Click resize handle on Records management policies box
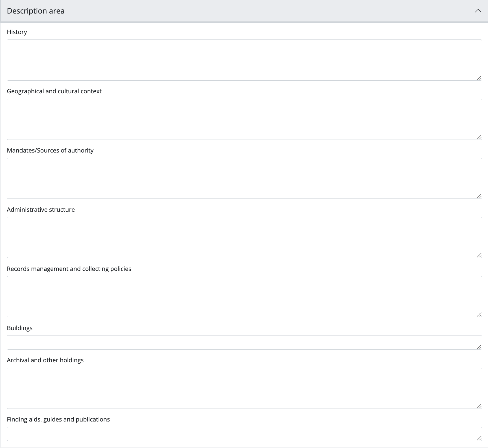 [479, 314]
